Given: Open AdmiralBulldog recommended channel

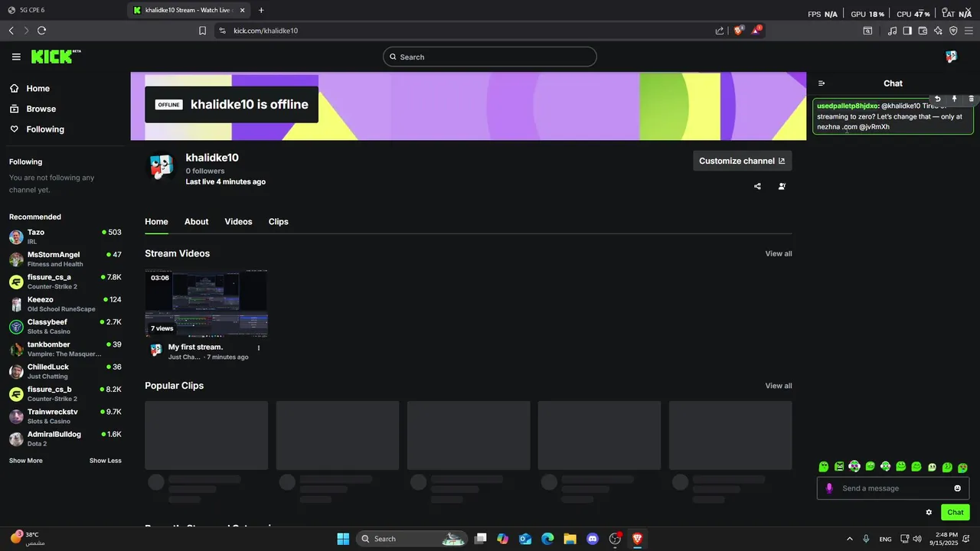Looking at the screenshot, I should coord(65,439).
